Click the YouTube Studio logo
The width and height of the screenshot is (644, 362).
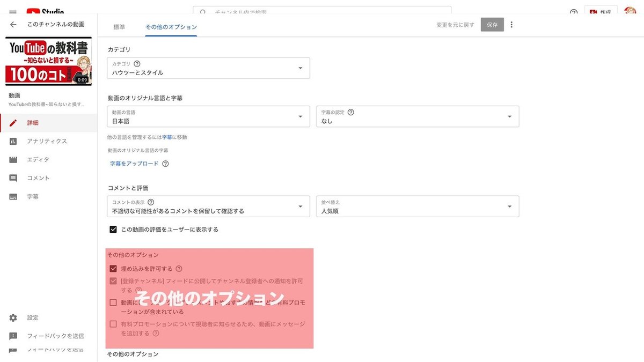43,10
